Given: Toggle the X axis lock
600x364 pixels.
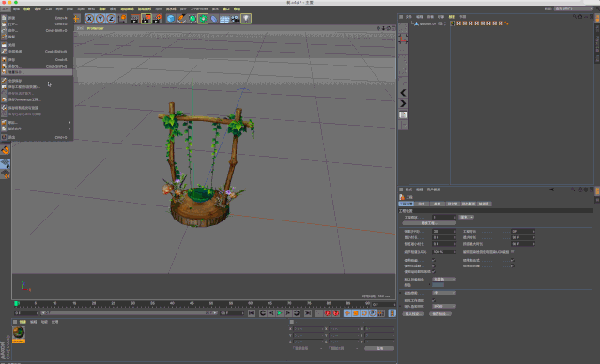Looking at the screenshot, I should pos(89,19).
